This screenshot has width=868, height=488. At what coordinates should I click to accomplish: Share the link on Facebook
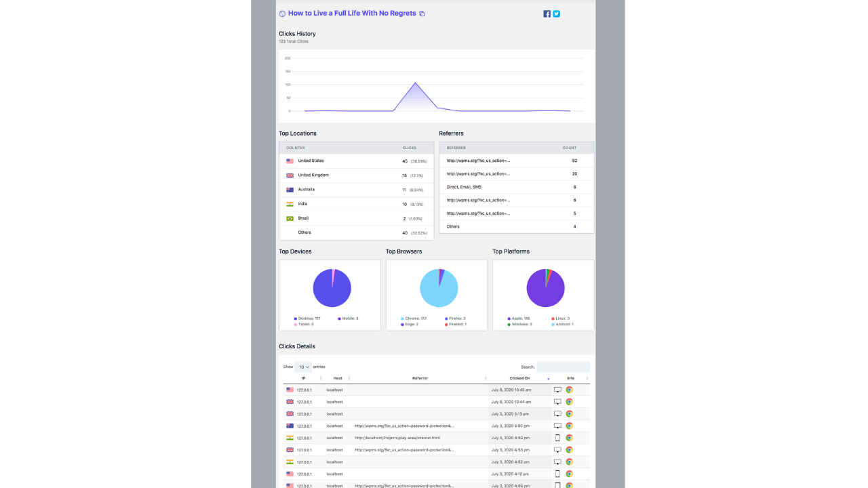click(547, 14)
